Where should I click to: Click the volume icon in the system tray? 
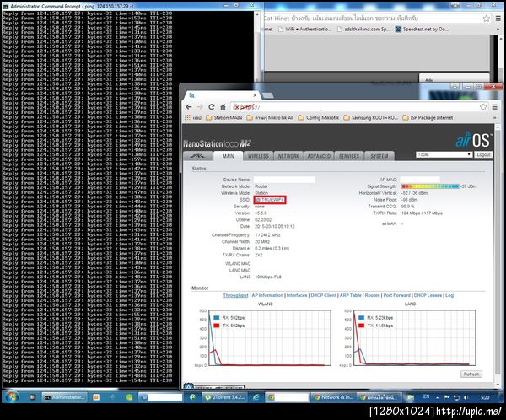point(466,397)
